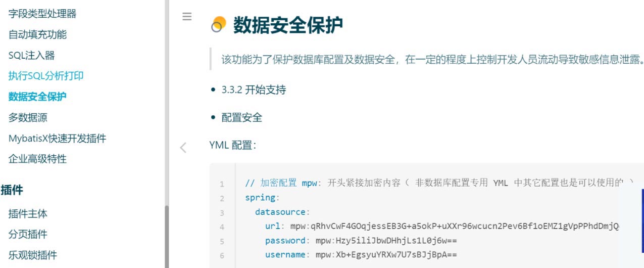644x268 pixels.
Task: Go to 自动填充功能 page
Action: [x=37, y=34]
